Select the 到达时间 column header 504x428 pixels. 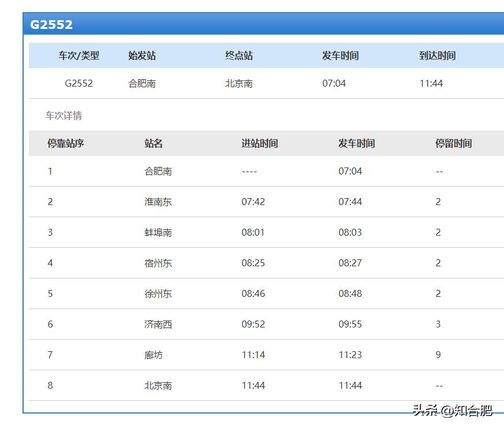click(437, 55)
